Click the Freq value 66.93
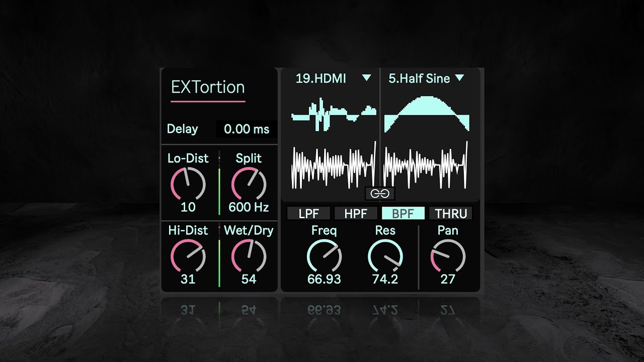Screen dimensions: 644x362 tap(324, 279)
